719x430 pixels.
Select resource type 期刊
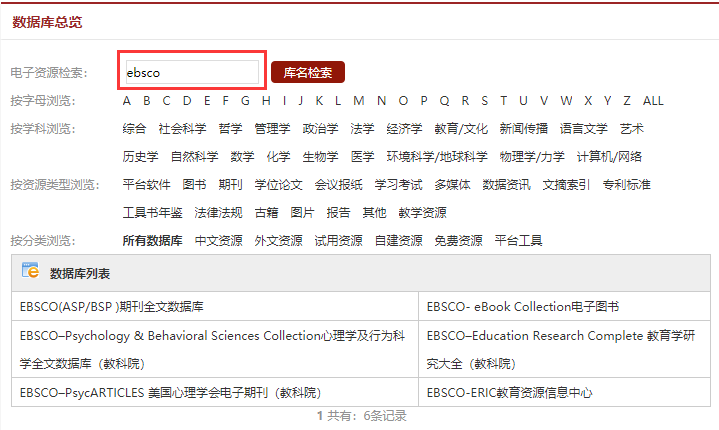tap(230, 185)
